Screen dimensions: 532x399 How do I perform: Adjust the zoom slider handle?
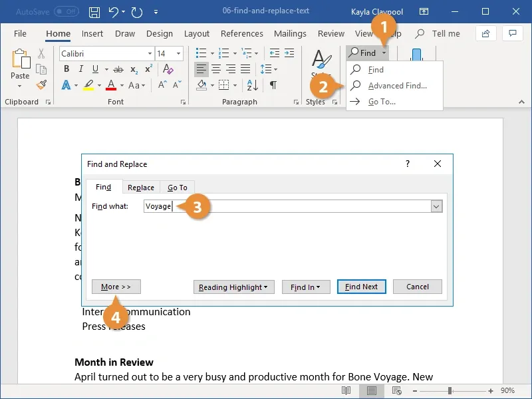click(x=450, y=391)
